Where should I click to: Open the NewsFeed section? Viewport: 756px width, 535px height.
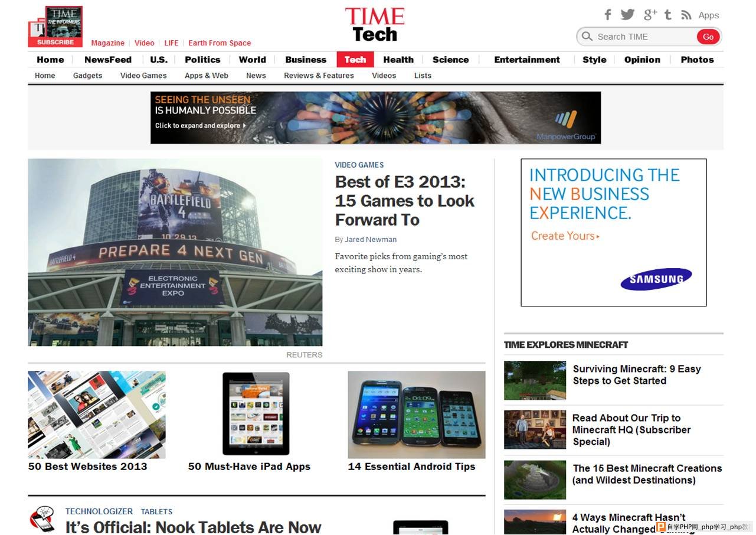click(108, 60)
